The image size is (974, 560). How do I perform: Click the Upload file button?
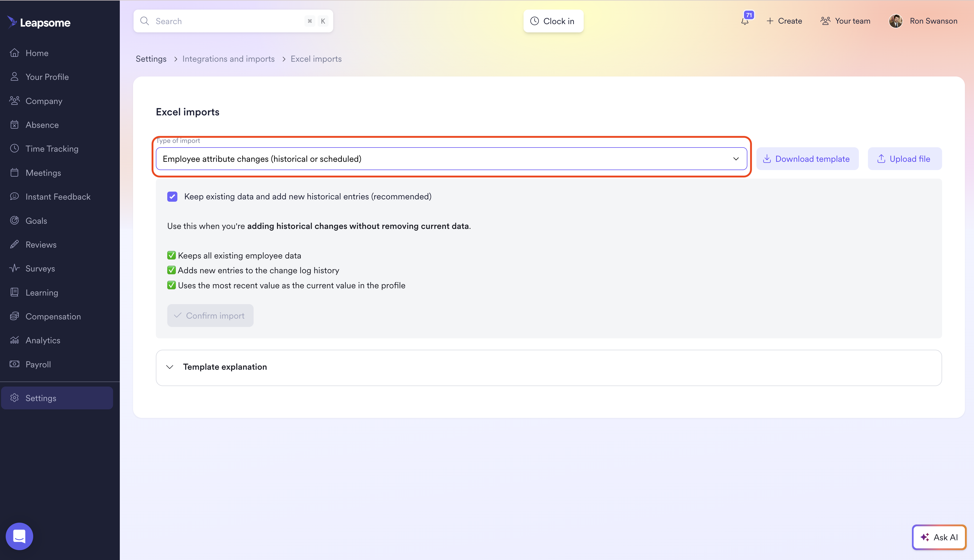click(905, 159)
